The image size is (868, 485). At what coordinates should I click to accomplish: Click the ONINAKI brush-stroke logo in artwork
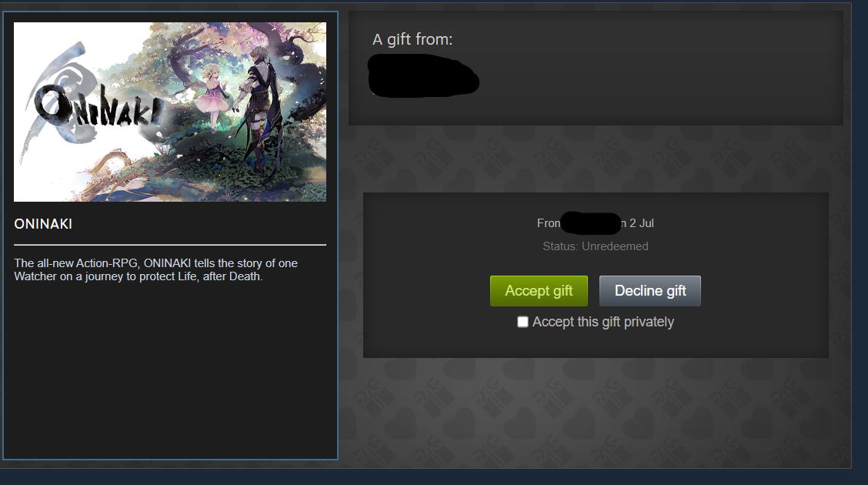[97, 108]
